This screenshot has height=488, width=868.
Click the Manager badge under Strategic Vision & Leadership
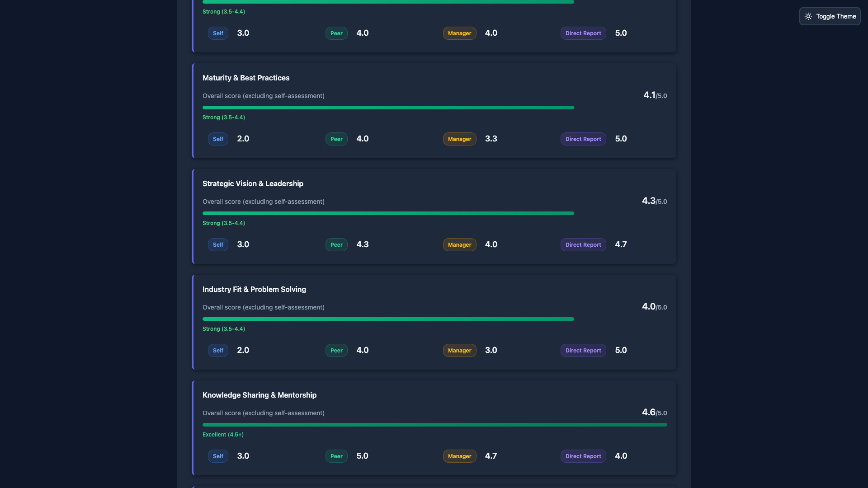click(x=459, y=244)
